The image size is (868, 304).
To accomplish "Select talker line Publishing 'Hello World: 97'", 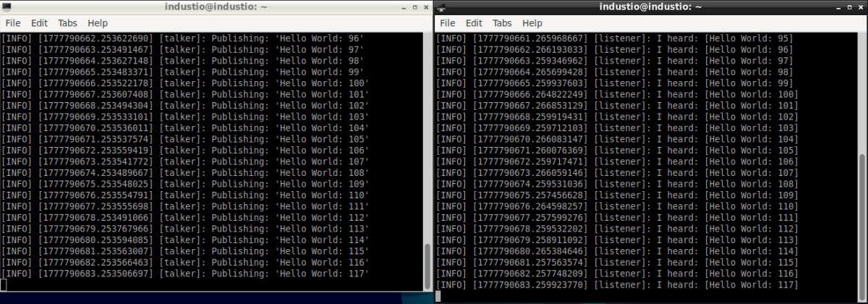I will tap(182, 48).
